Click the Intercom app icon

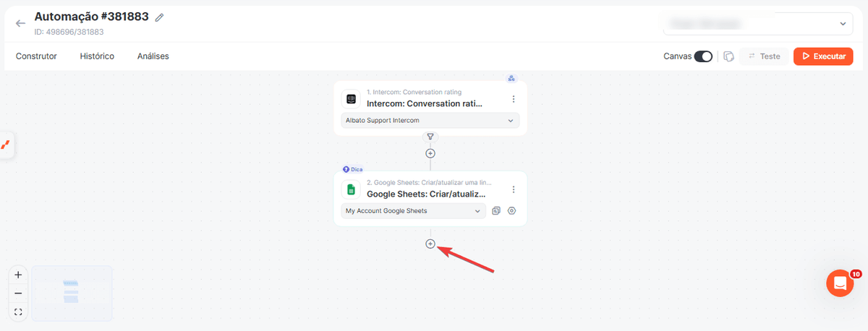pyautogui.click(x=351, y=98)
